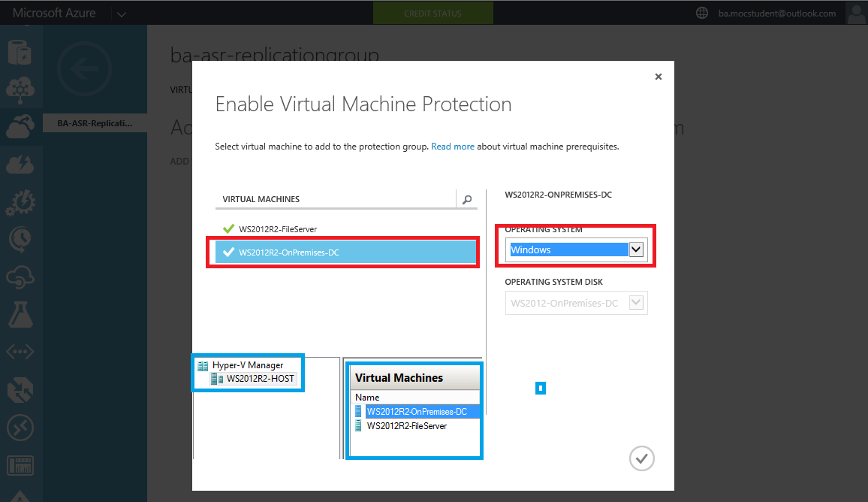868x502 pixels.
Task: Click the CREDIT STATUS button
Action: point(433,14)
